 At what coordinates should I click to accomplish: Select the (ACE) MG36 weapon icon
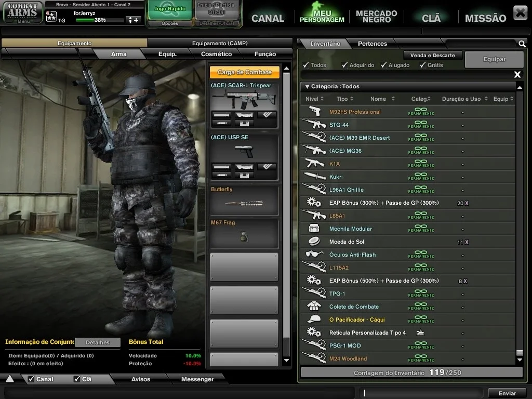[x=314, y=150]
